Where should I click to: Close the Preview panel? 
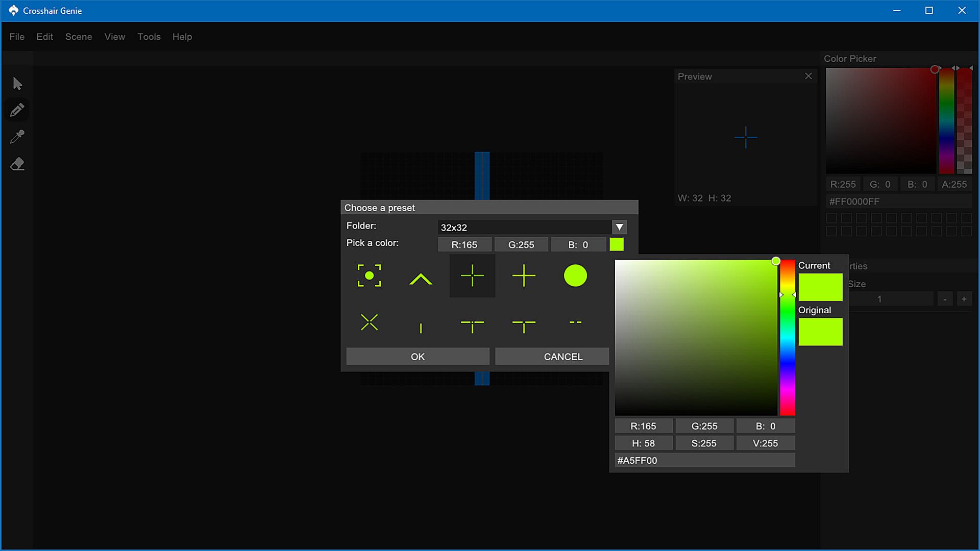coord(808,76)
